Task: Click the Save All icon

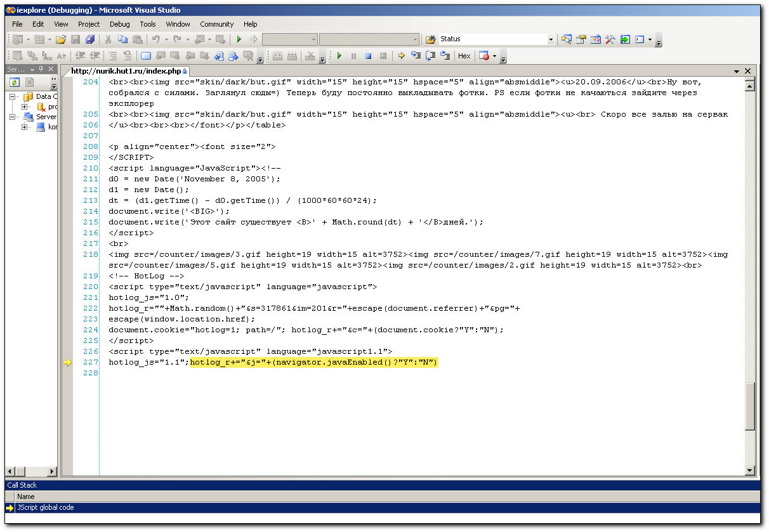Action: [x=89, y=39]
